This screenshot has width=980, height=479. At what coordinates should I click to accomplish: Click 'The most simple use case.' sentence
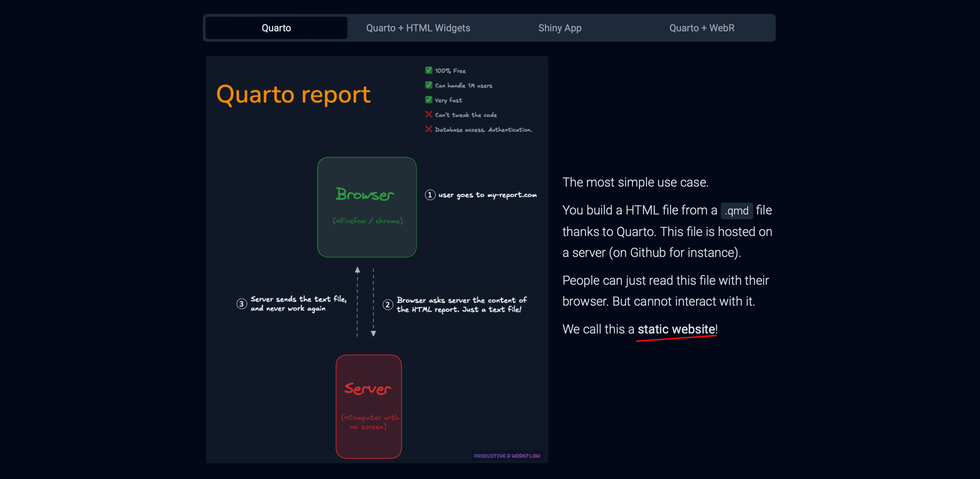[x=635, y=182]
